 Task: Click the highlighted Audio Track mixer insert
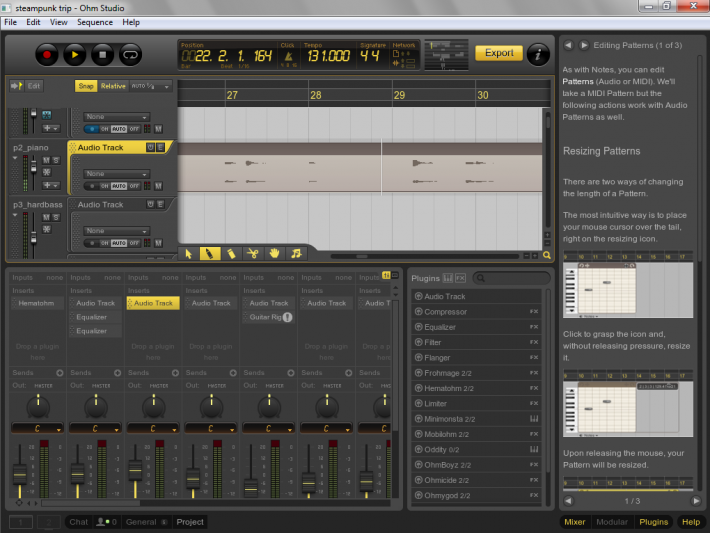pyautogui.click(x=153, y=303)
